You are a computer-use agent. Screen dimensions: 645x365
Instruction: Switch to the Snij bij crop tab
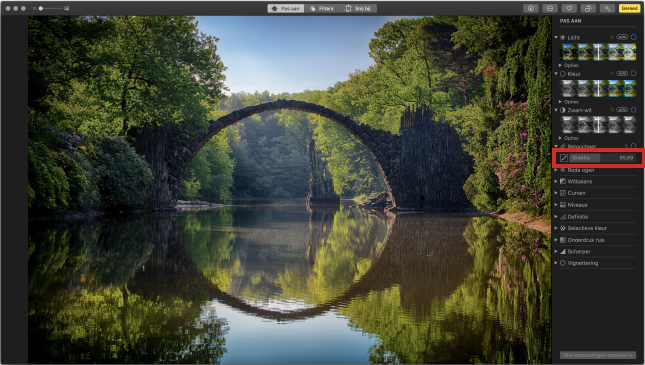[358, 8]
